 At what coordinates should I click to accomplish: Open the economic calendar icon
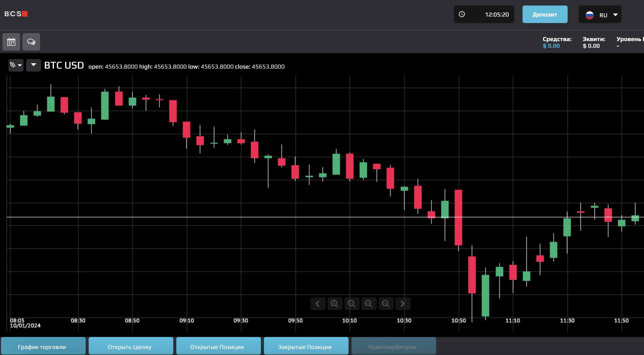point(11,42)
